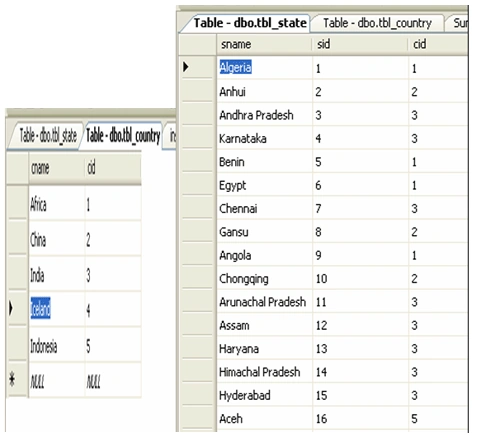Select the Algeria cell
Image resolution: width=500 pixels, height=441 pixels.
pos(264,68)
